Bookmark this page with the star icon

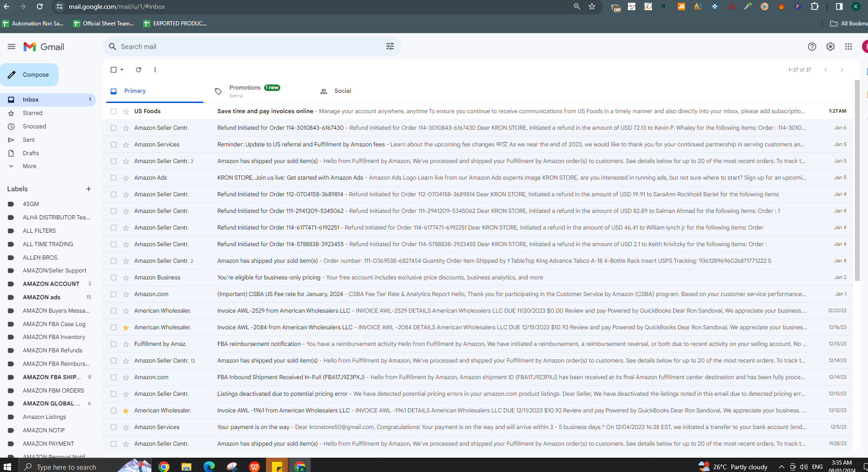[x=592, y=6]
